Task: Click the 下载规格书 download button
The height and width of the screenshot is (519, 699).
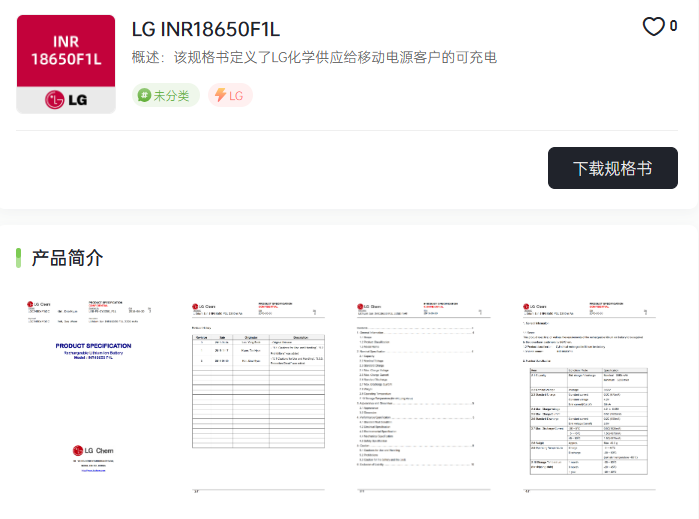Action: (613, 168)
